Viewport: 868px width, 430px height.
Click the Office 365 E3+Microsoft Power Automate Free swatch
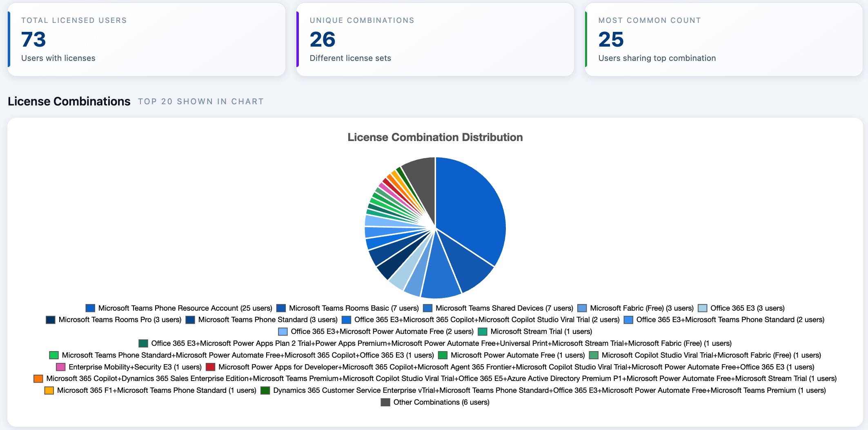(x=283, y=331)
